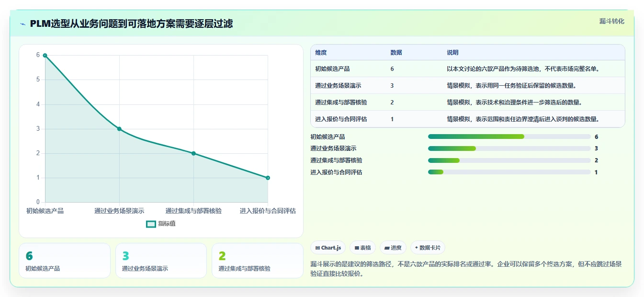Click the progress bar for 进入报价与合同评估

pos(509,172)
